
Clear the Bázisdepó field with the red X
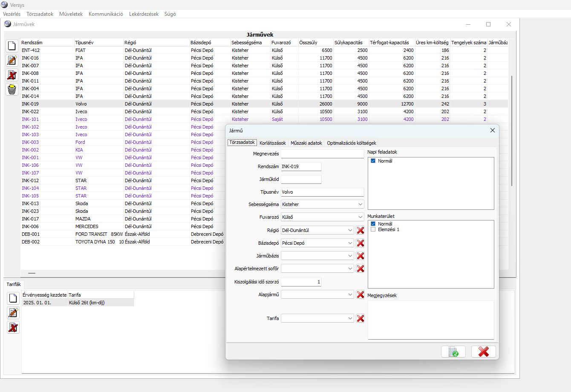tap(360, 243)
